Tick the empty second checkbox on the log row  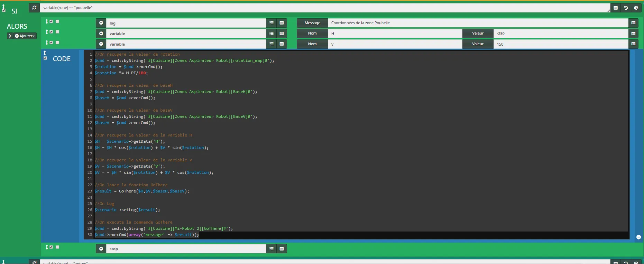coord(57,21)
